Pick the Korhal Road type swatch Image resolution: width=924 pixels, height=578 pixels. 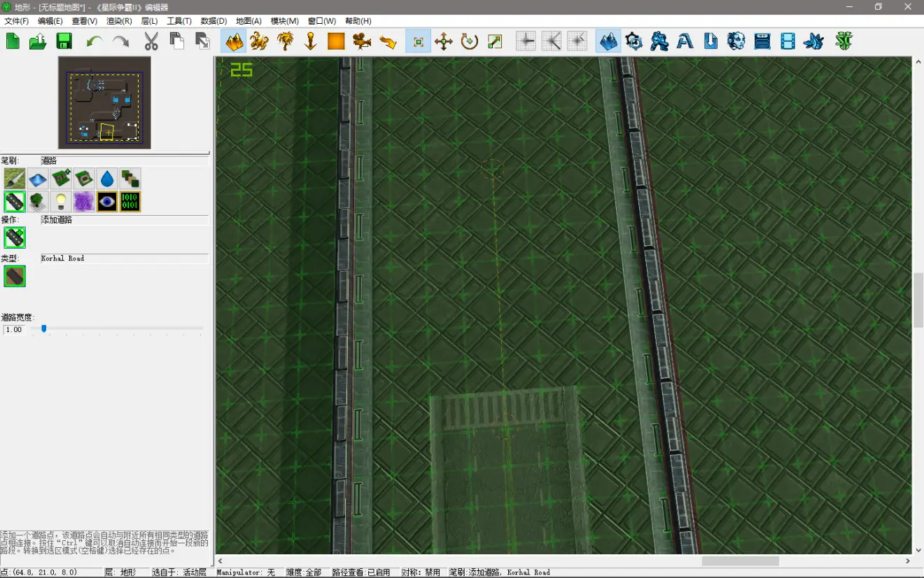point(15,276)
